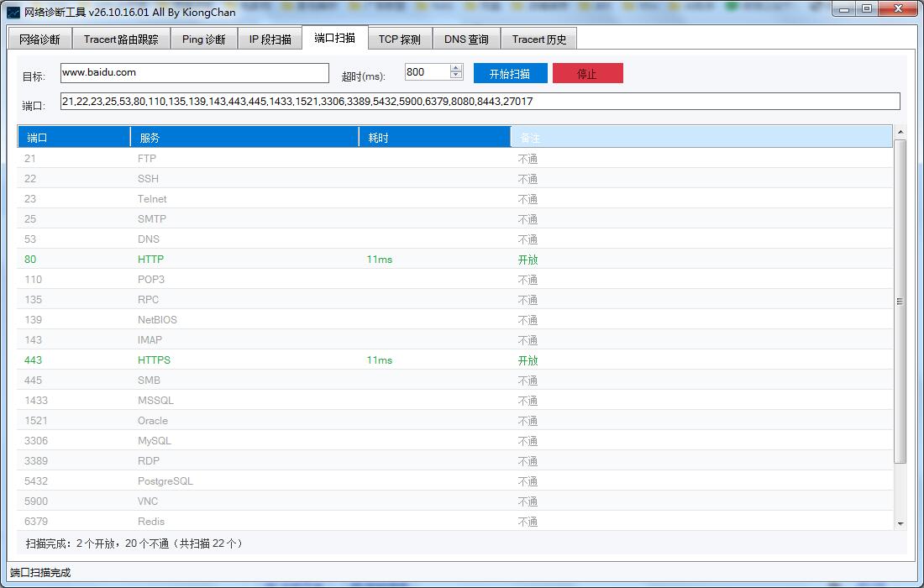The image size is (924, 588).
Task: Open the TCP 探测 tab
Action: 400,39
